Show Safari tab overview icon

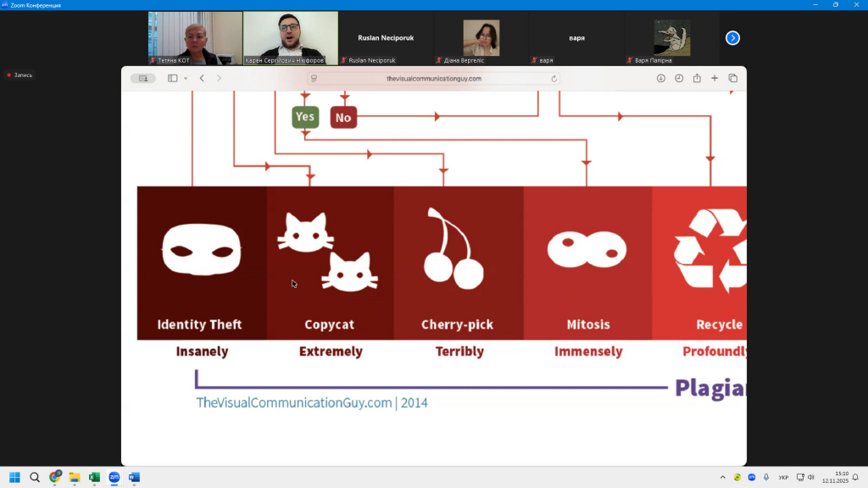point(733,78)
